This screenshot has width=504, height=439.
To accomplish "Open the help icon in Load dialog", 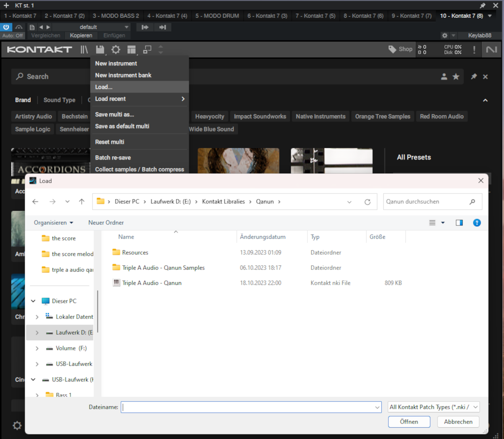I will [477, 223].
